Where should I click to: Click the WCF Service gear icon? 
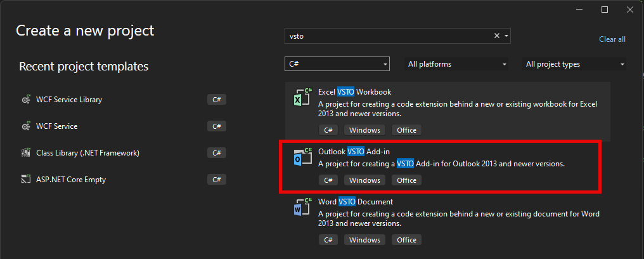pyautogui.click(x=26, y=126)
